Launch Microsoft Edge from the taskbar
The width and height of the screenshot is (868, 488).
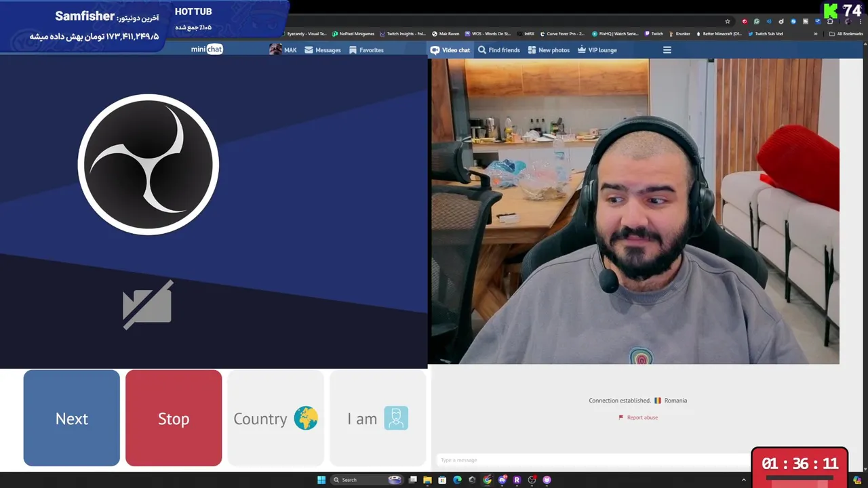pyautogui.click(x=457, y=480)
